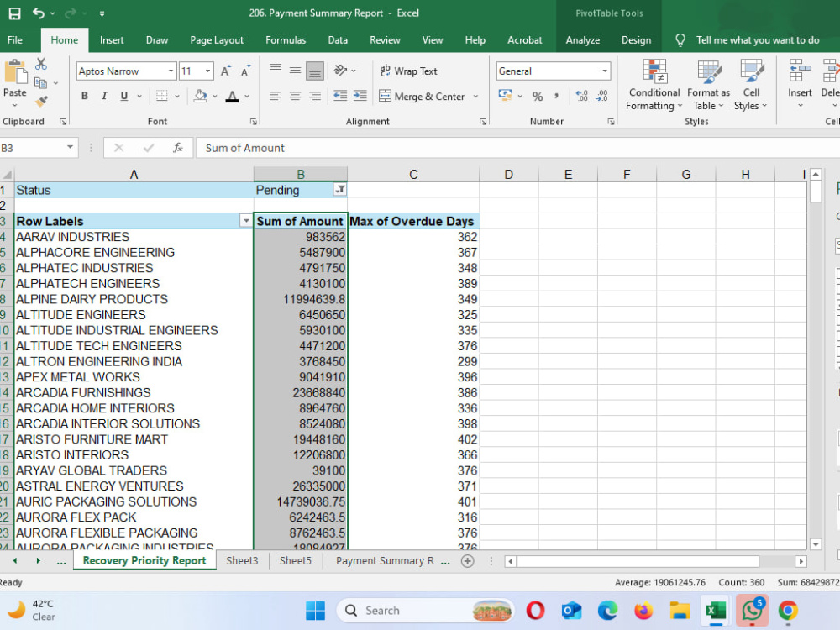This screenshot has width=840, height=630.
Task: Open the Name Box dropdown arrow
Action: coord(70,147)
